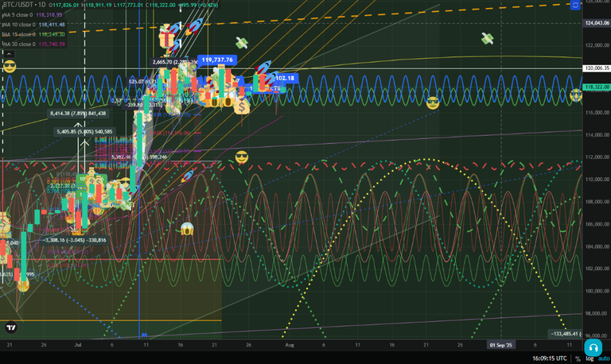Collapse the indicator legend with the chevron
Image resolution: width=611 pixels, height=364 pixels.
pos(9,54)
